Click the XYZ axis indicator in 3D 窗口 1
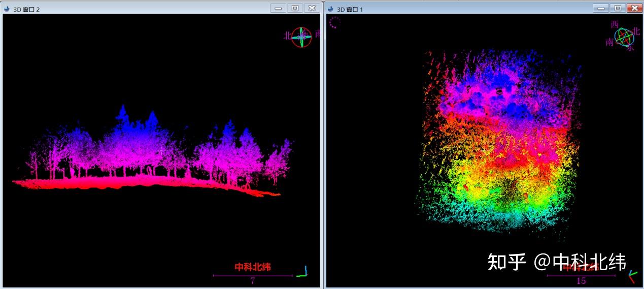 pos(632,276)
